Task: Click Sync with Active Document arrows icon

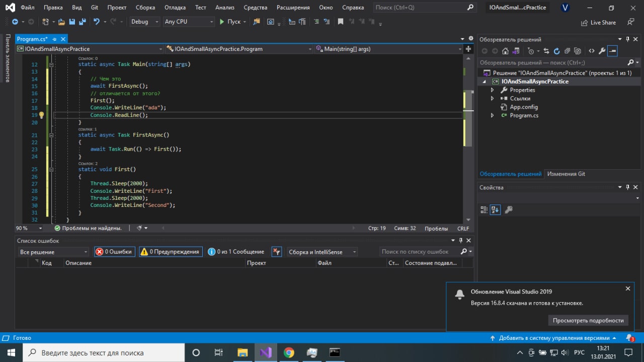Action: click(x=547, y=51)
